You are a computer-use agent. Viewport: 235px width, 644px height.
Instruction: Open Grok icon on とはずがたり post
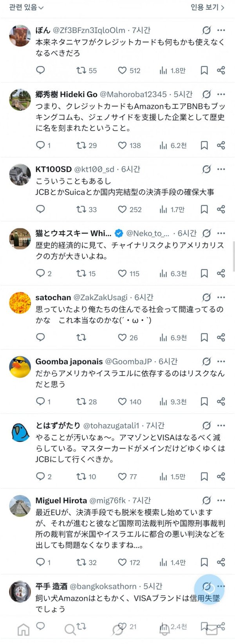click(206, 426)
